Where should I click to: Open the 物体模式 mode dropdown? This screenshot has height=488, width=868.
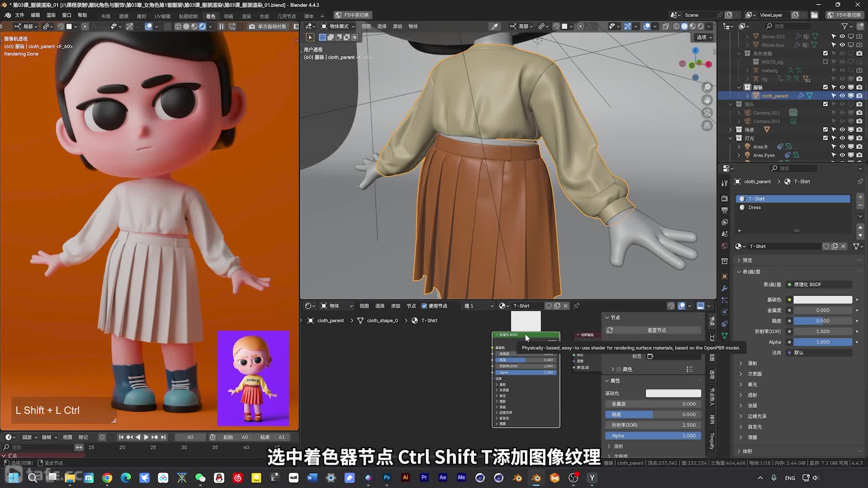click(x=338, y=26)
